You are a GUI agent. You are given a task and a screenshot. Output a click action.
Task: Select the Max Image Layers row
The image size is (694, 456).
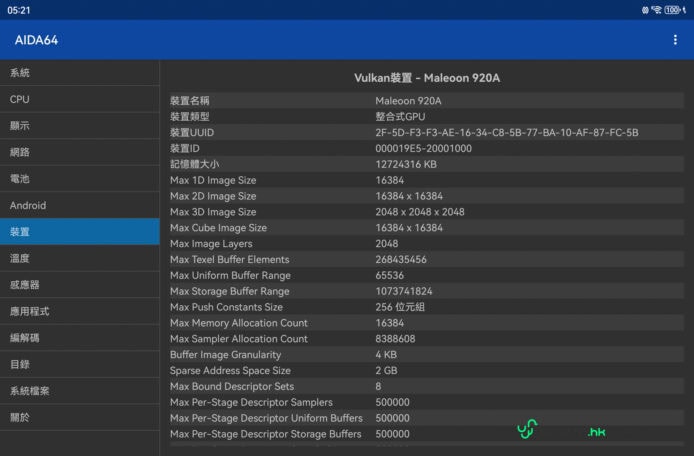click(x=427, y=244)
